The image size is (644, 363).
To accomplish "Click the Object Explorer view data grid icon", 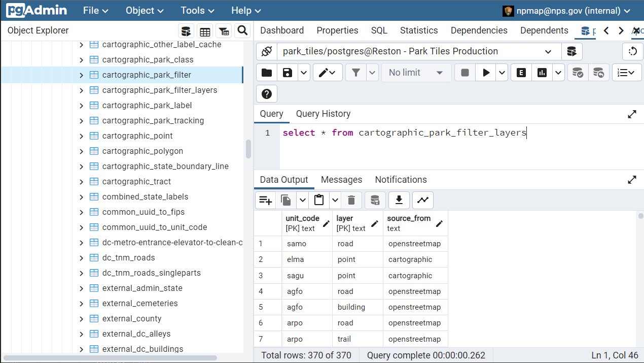I will tap(205, 31).
